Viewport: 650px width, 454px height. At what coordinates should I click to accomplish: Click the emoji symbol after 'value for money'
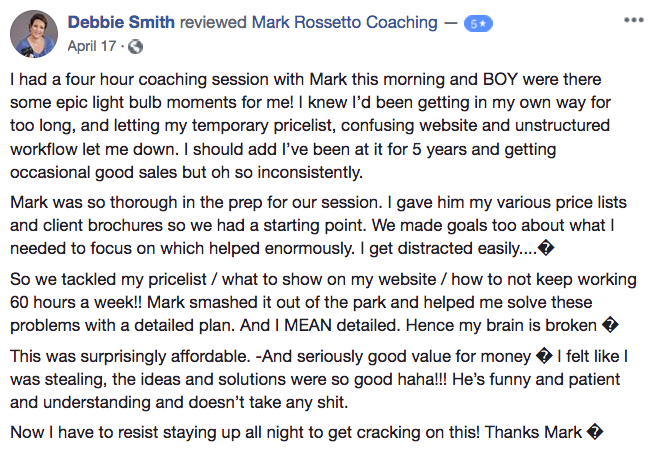pos(544,356)
